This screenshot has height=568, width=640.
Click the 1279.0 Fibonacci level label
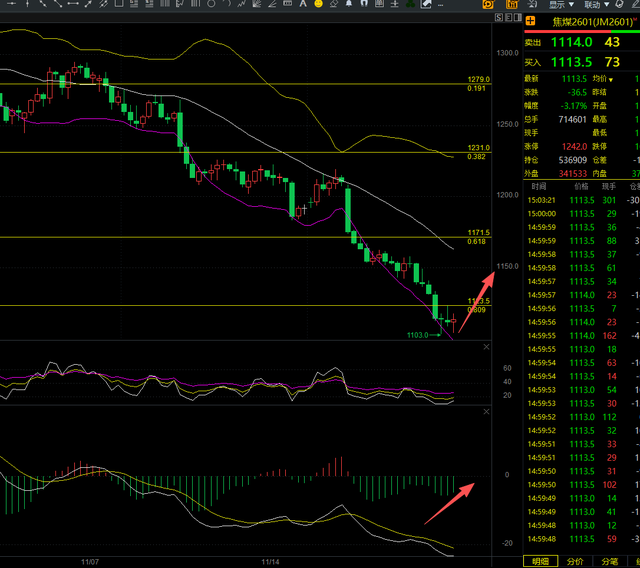[x=478, y=79]
